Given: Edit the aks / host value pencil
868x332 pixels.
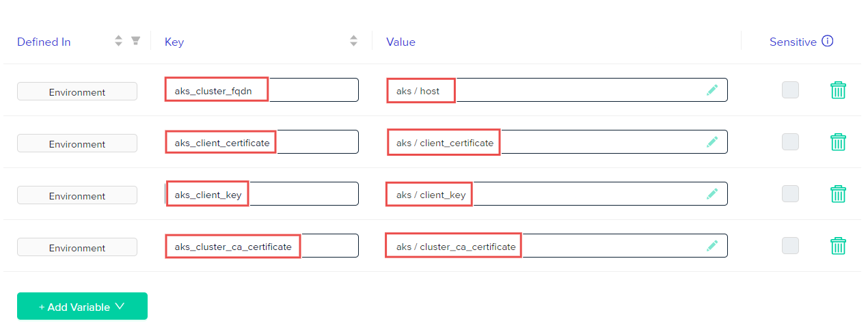Looking at the screenshot, I should point(712,89).
